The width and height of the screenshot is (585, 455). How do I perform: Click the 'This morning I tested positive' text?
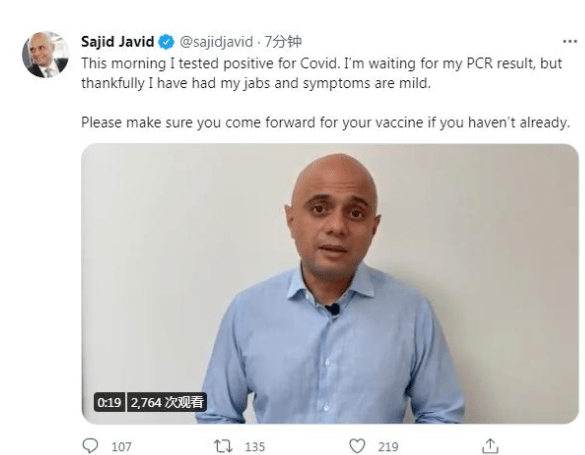click(x=179, y=63)
